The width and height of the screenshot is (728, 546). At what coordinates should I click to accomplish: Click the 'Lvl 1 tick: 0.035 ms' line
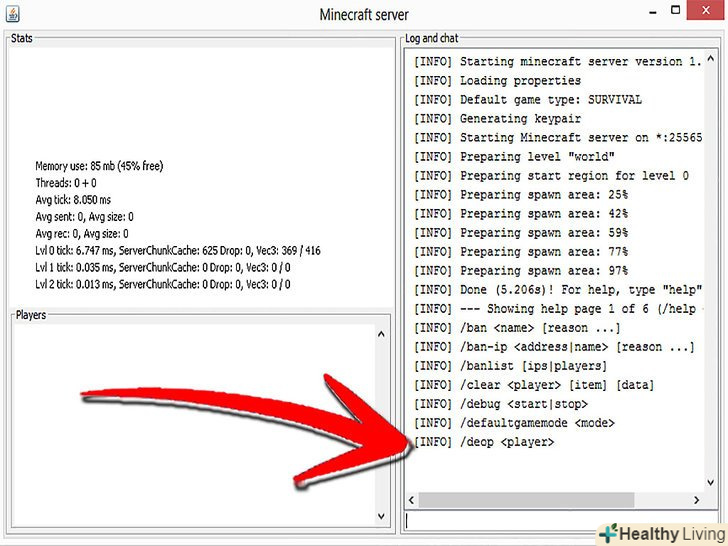(x=163, y=267)
